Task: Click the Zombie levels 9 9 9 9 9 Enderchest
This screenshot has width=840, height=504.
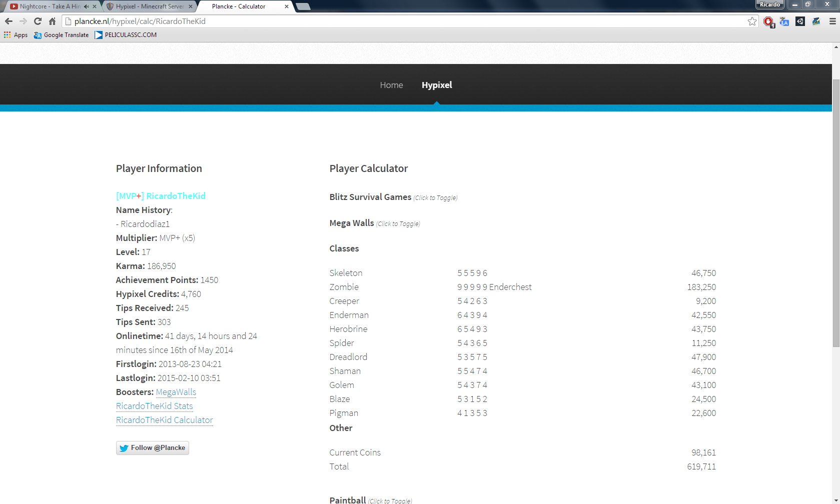Action: (494, 287)
